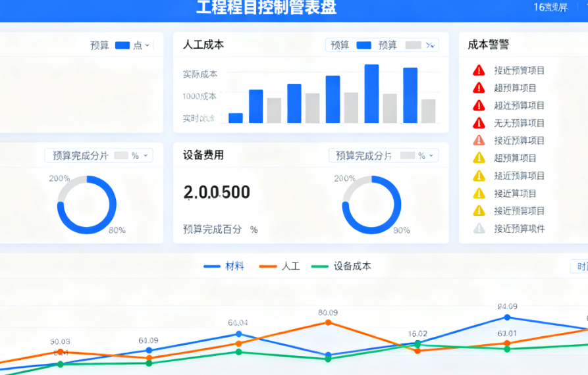Click the 成本警警 panel title
This screenshot has height=375, width=588.
(489, 45)
